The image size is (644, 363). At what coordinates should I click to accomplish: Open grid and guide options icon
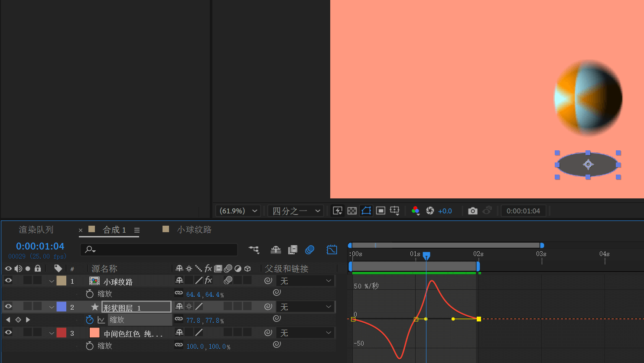394,211
